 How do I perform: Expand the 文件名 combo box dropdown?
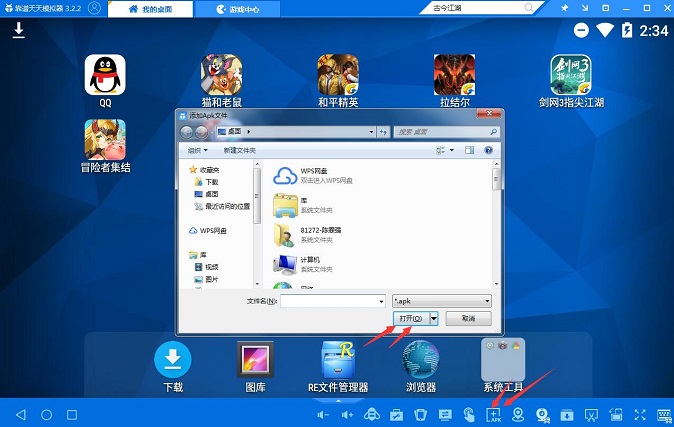click(x=381, y=301)
